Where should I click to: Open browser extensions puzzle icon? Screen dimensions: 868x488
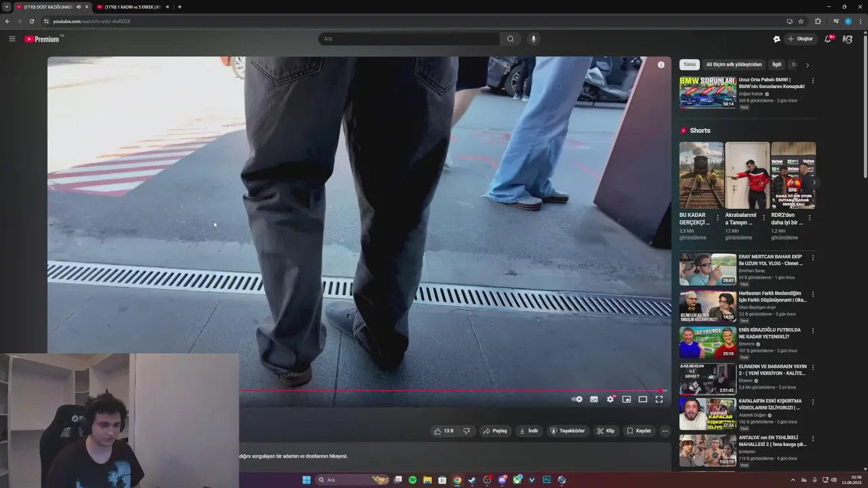click(x=818, y=21)
